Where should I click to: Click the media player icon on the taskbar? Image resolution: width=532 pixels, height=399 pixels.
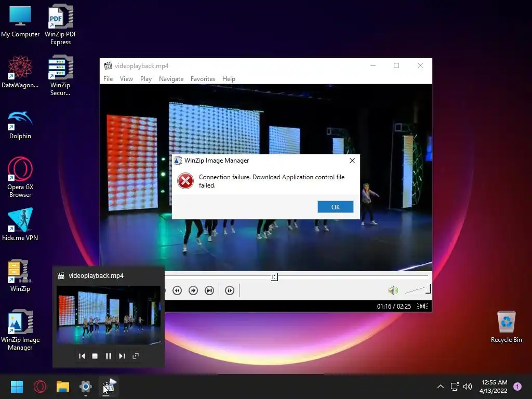pos(109,387)
